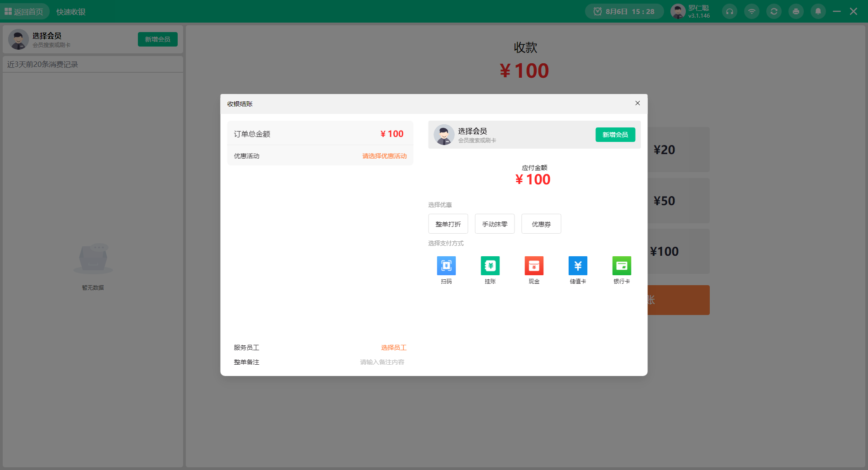Click the sync refresh icon
This screenshot has height=470, width=868.
pyautogui.click(x=774, y=11)
